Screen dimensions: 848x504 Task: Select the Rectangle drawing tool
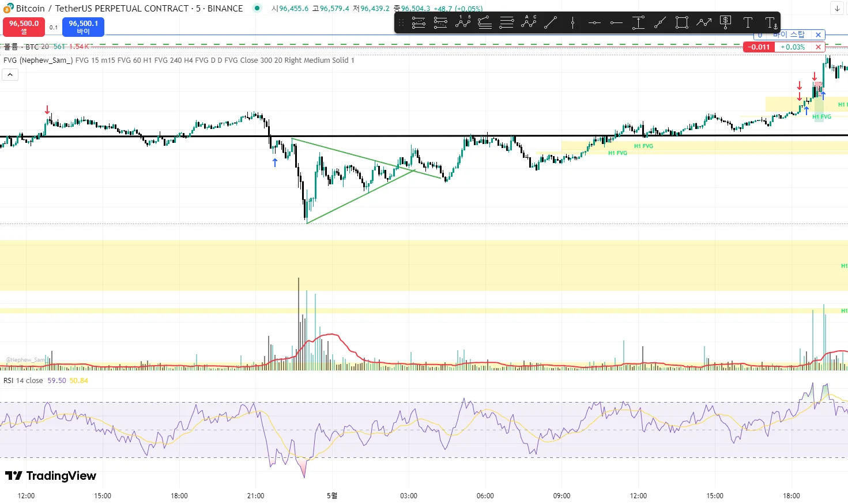tap(682, 23)
